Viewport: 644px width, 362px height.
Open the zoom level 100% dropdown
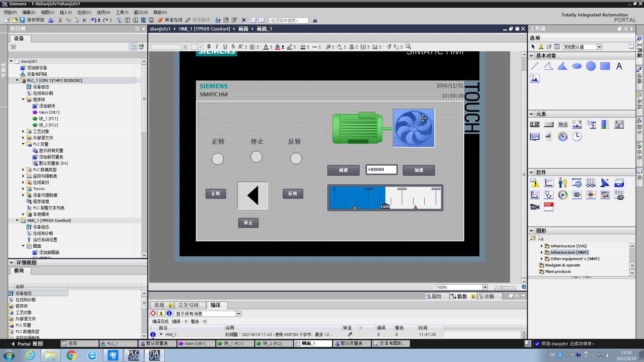pos(485,287)
